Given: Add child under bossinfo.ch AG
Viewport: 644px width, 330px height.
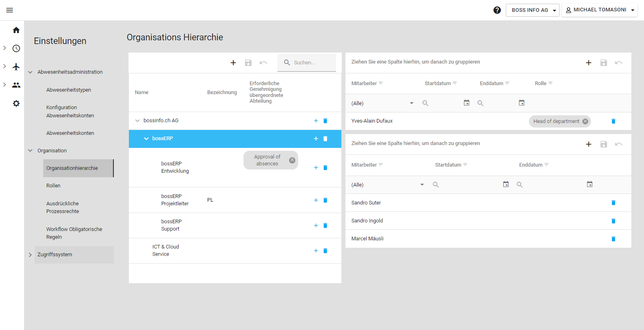Looking at the screenshot, I should click(316, 121).
